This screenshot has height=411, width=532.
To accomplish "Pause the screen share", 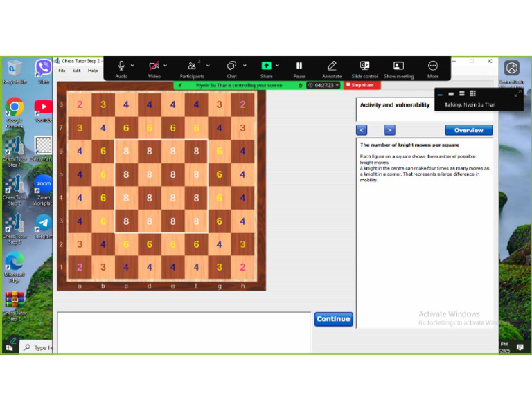I will [x=299, y=69].
